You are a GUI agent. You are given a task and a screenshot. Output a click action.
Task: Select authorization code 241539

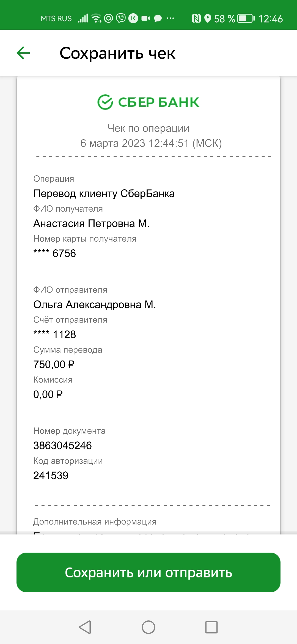pyautogui.click(x=51, y=476)
